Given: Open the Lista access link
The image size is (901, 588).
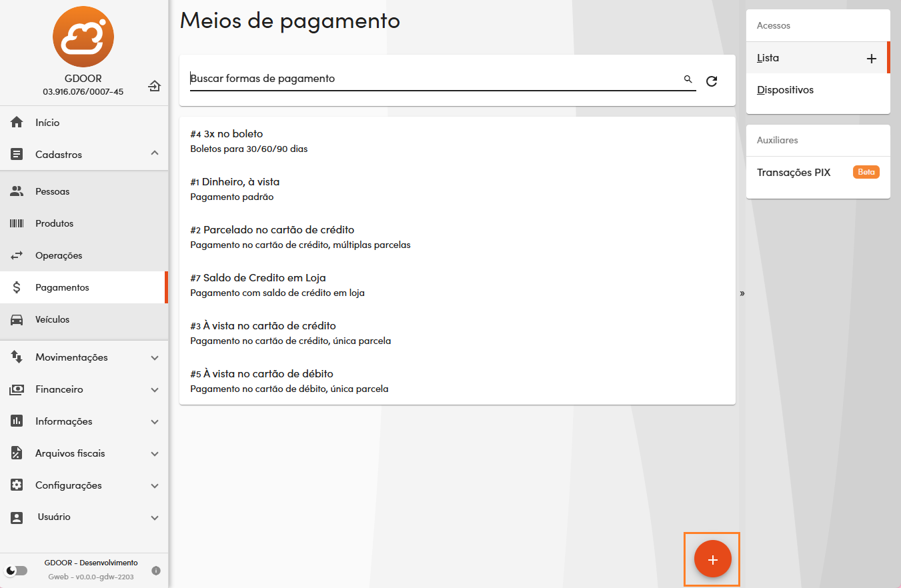Looking at the screenshot, I should [768, 58].
